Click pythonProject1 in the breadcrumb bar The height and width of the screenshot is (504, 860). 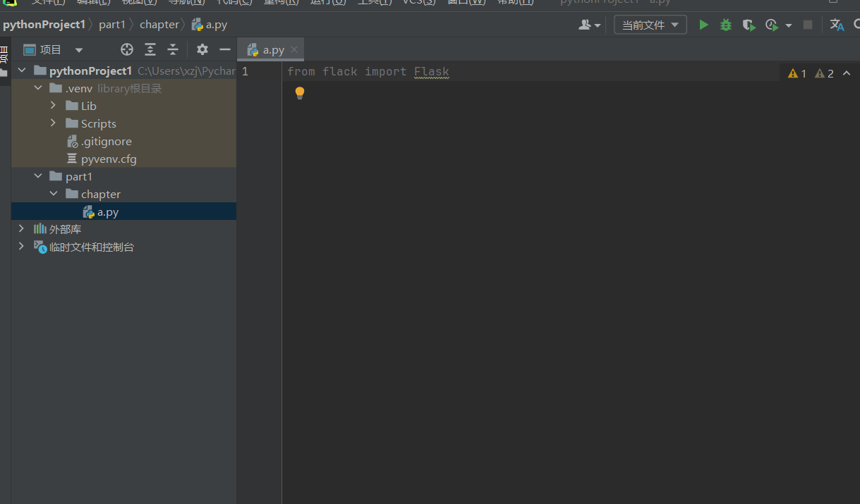pos(44,25)
